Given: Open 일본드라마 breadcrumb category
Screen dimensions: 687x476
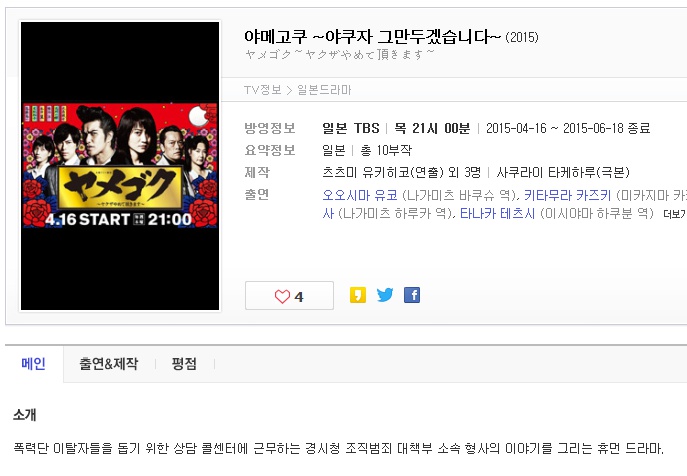Looking at the screenshot, I should pos(324,90).
